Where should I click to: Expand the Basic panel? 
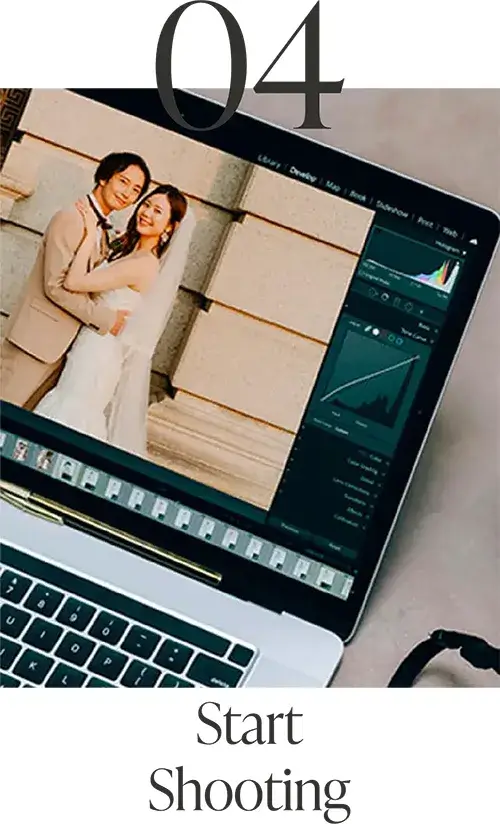(x=427, y=327)
